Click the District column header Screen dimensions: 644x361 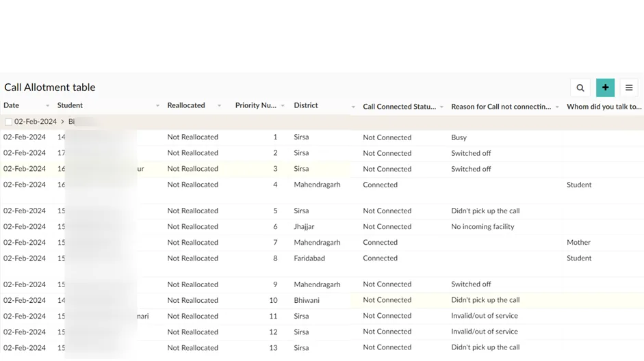[305, 105]
